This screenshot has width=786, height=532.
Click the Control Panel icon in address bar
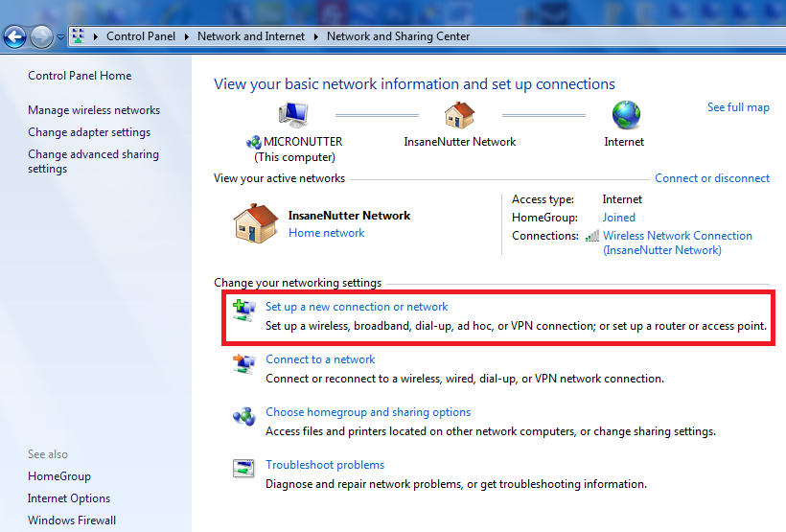click(79, 36)
